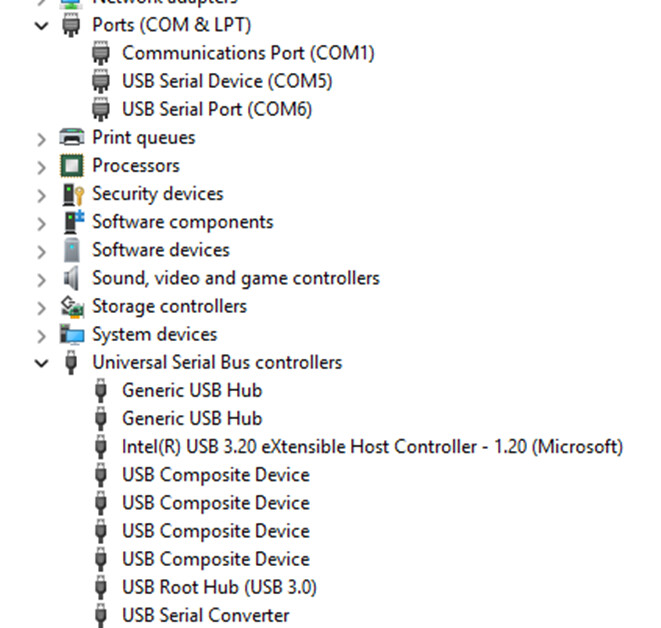Select the Storage controllers label

coord(169,306)
